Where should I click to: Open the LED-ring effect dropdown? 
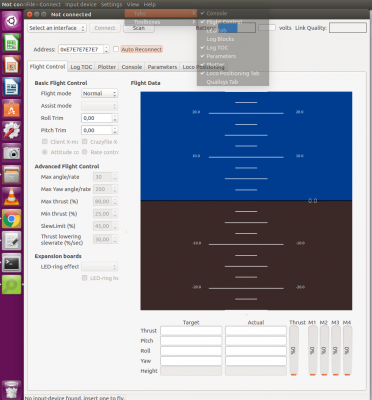tap(100, 267)
